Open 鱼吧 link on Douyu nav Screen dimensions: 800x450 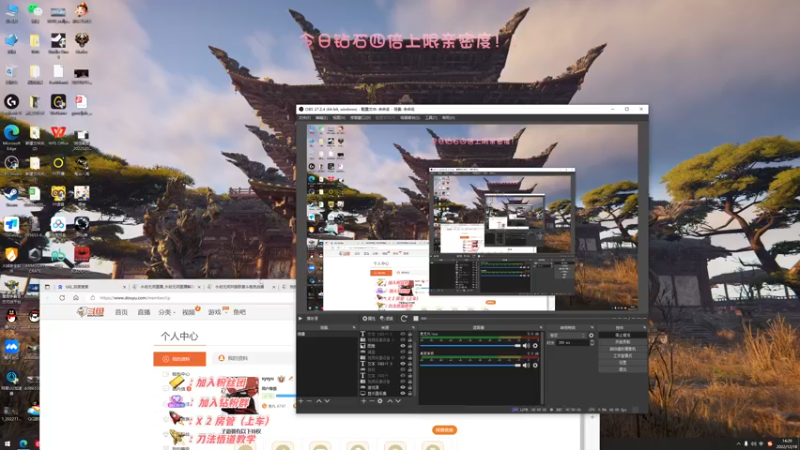(239, 312)
